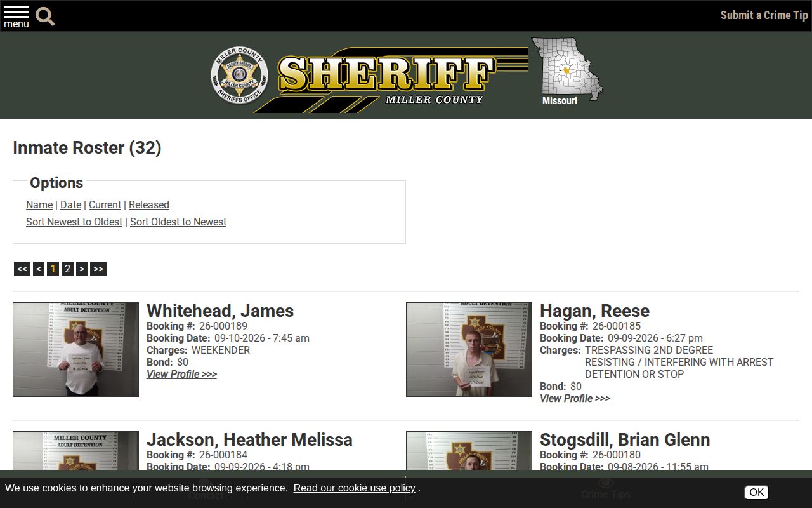Click booking date 09-10-2026 - 7:45 am
The height and width of the screenshot is (508, 812).
pos(262,338)
